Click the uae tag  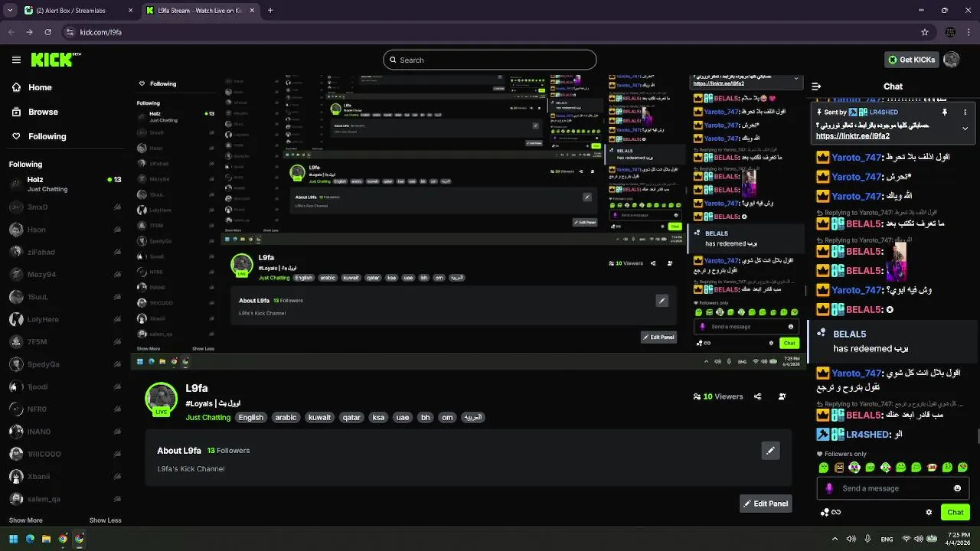pyautogui.click(x=402, y=417)
